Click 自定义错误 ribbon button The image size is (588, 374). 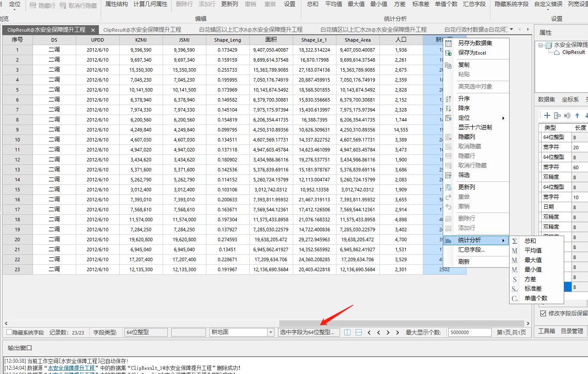pyautogui.click(x=548, y=4)
